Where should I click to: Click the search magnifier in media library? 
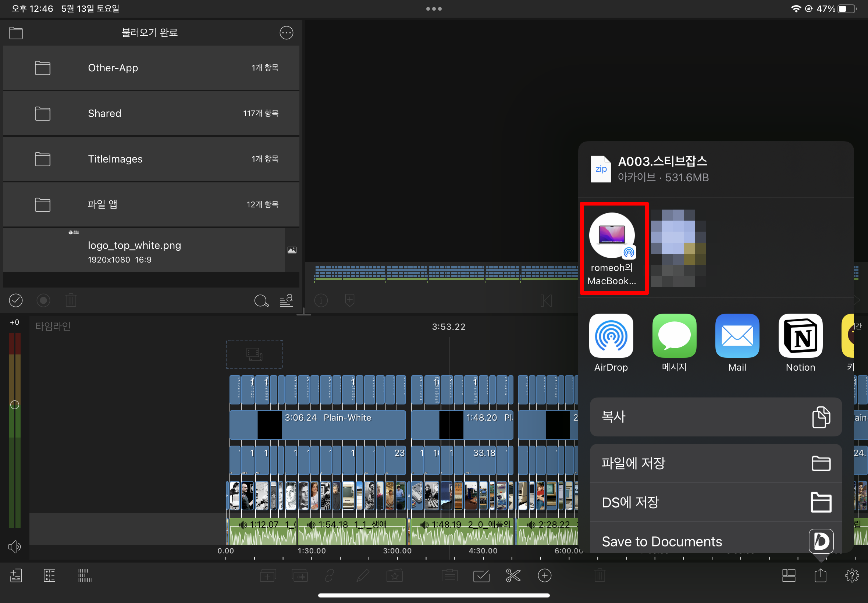(261, 301)
